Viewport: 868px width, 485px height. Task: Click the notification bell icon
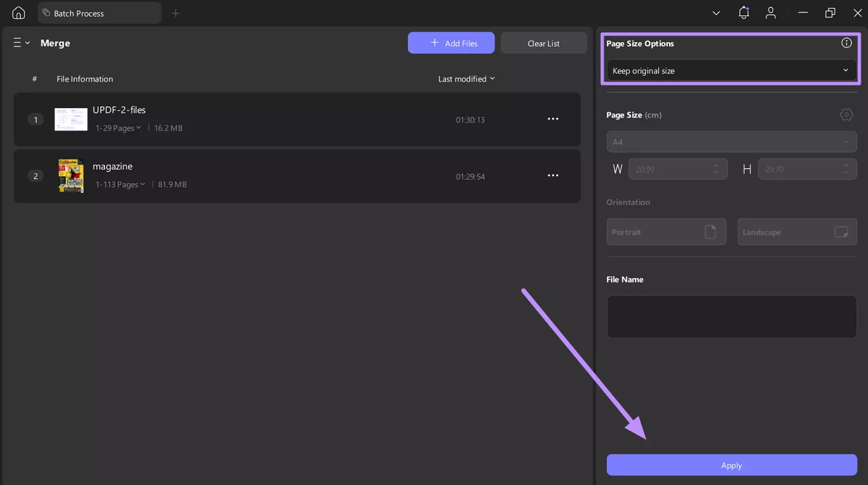[x=744, y=12]
